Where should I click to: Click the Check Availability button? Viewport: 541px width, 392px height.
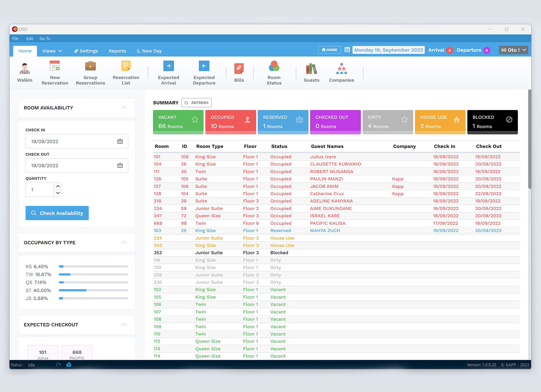[57, 213]
